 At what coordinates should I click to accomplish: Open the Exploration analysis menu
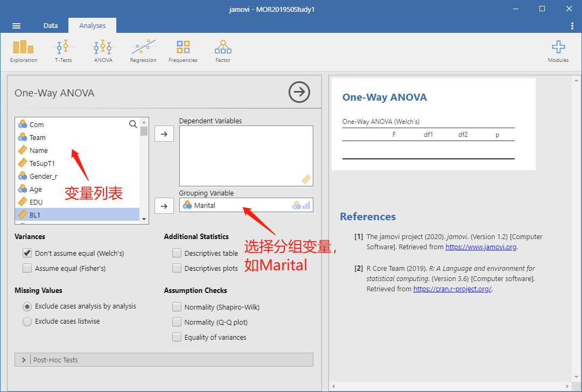click(23, 51)
